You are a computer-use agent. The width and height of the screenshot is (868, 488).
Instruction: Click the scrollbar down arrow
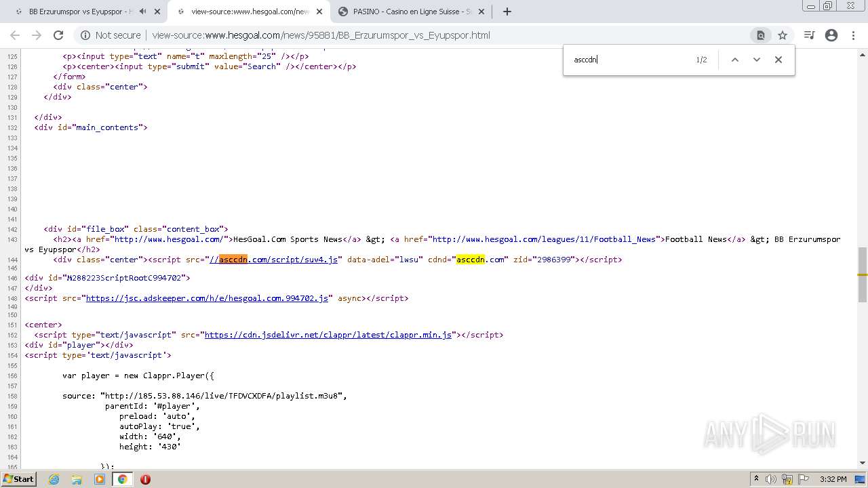(x=862, y=463)
